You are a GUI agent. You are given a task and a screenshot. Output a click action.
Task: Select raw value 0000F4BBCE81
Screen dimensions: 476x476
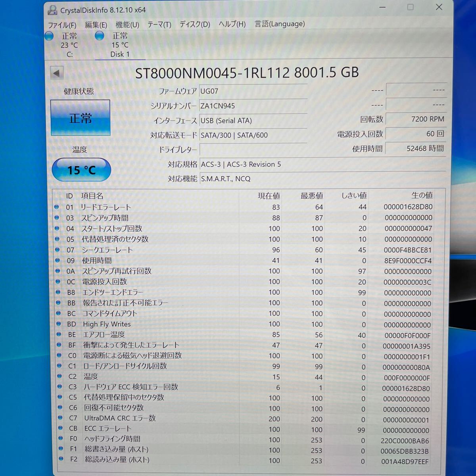coord(408,250)
